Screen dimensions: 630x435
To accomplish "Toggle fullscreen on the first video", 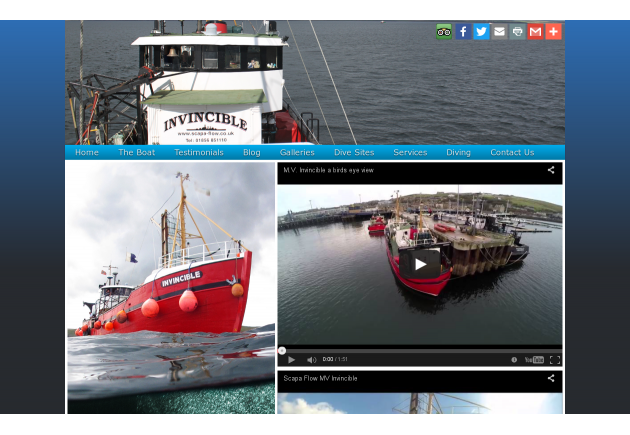I will click(x=554, y=359).
